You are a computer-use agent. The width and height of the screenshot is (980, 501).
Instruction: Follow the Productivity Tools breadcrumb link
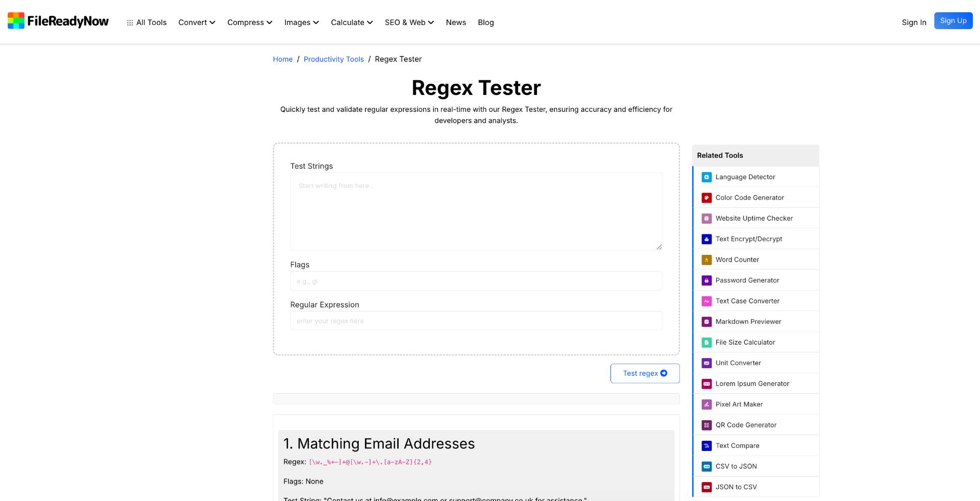[x=333, y=59]
